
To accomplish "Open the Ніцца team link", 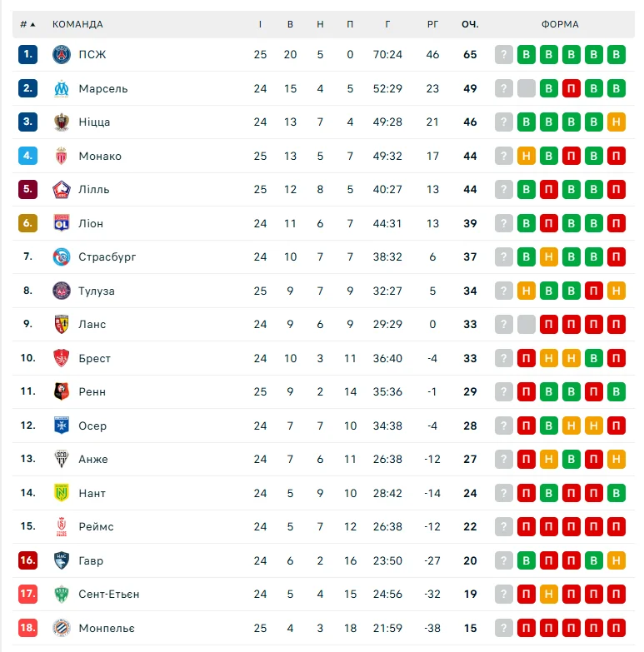I will point(94,122).
